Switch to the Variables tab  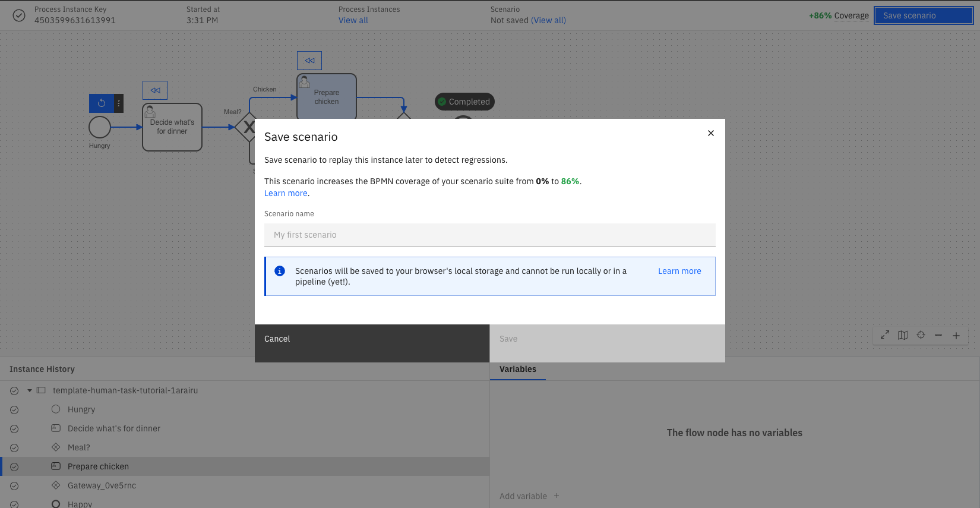coord(517,369)
